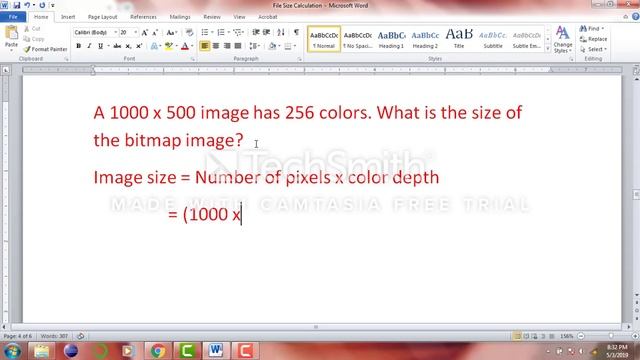Click the Text Effects icon
Viewport: 640px width, 360px height.
coord(154,46)
